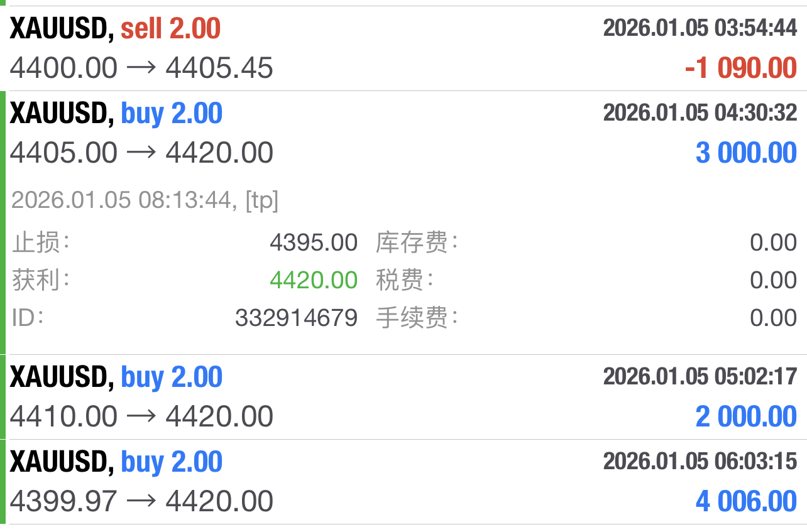Viewport: 807px width, 532px height.
Task: Click the stop loss value 4395.00
Action: [314, 242]
